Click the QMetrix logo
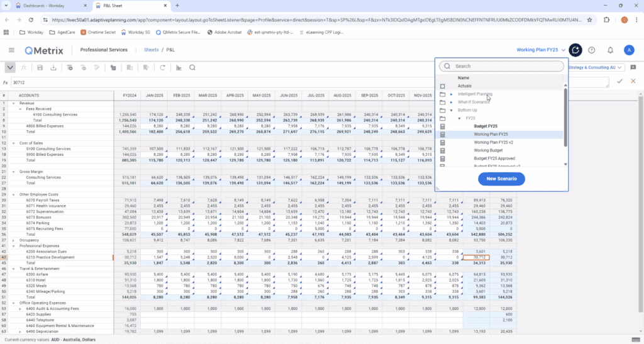The height and width of the screenshot is (344, 644). coord(44,50)
